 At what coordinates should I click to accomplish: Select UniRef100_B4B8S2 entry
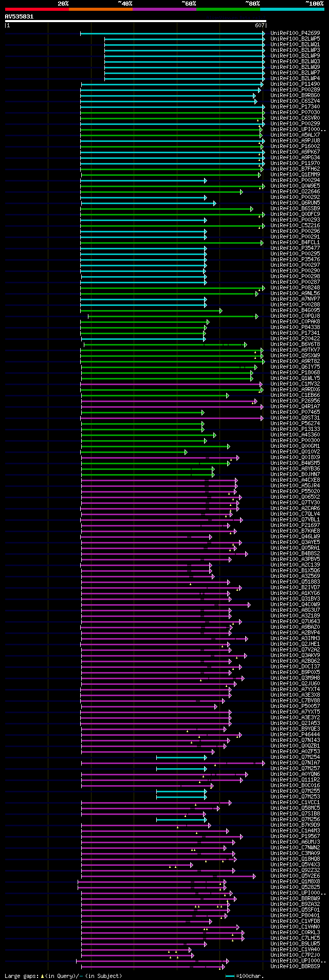point(295,553)
